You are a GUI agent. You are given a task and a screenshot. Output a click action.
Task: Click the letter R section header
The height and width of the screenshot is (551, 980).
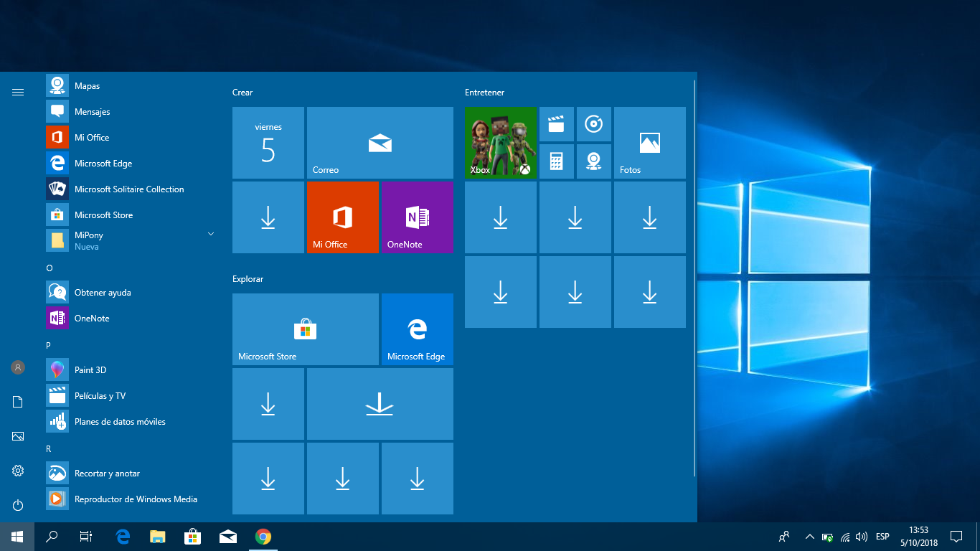click(x=49, y=448)
